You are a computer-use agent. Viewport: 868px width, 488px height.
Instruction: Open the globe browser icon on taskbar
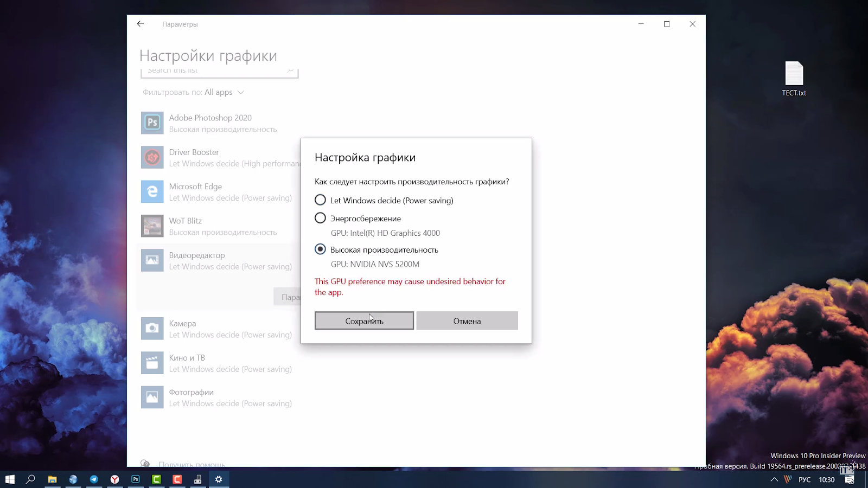click(73, 479)
